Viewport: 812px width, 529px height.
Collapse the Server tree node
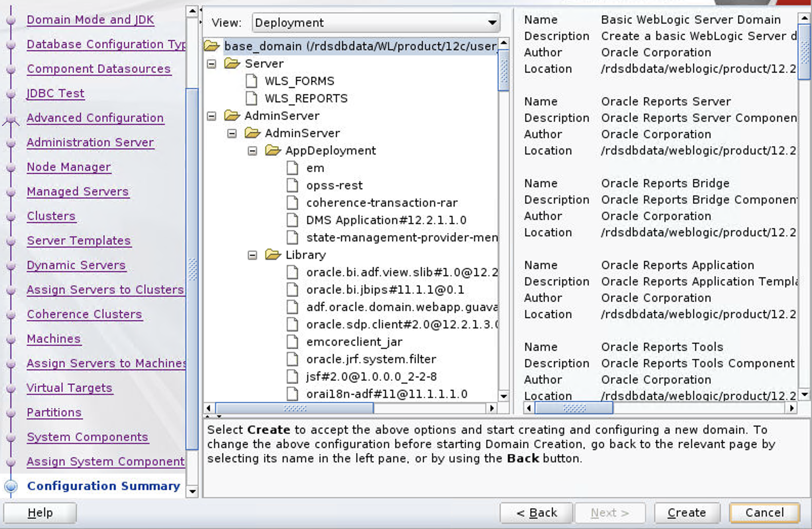click(x=211, y=64)
